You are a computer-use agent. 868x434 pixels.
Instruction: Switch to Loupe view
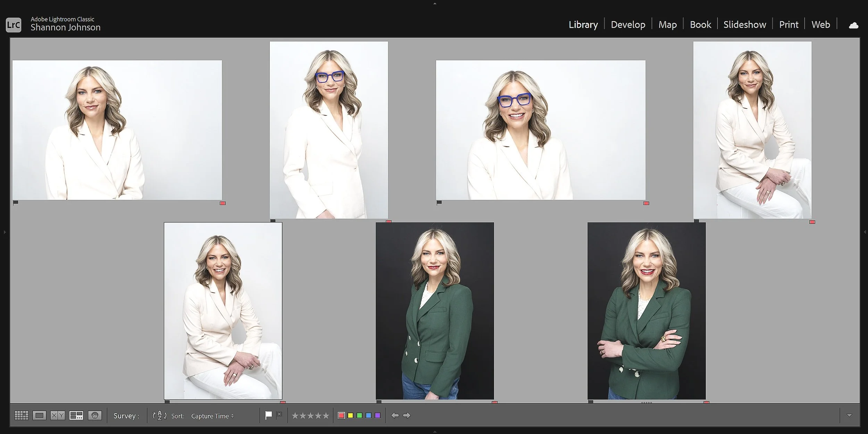[39, 415]
